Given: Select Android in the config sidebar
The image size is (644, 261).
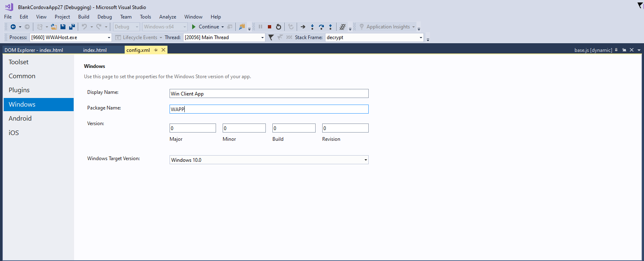Looking at the screenshot, I should [x=20, y=118].
